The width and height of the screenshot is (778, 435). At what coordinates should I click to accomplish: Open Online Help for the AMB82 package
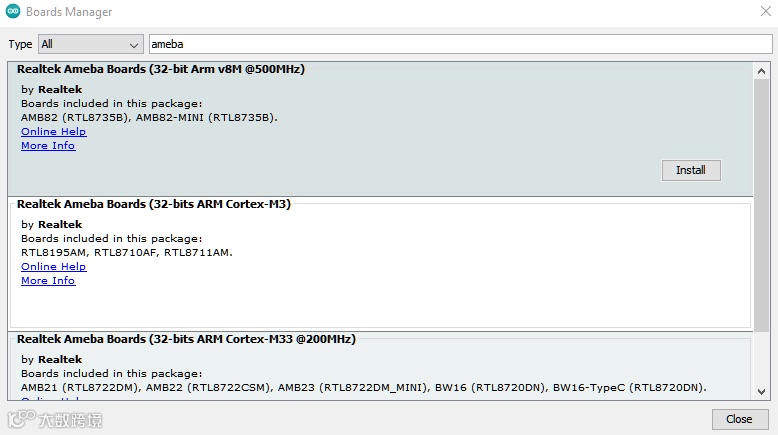pyautogui.click(x=54, y=131)
